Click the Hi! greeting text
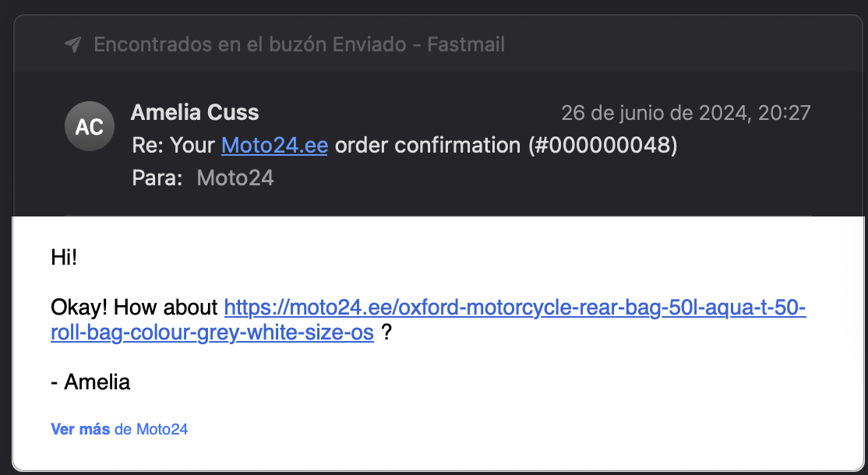This screenshot has height=475, width=868. (64, 257)
